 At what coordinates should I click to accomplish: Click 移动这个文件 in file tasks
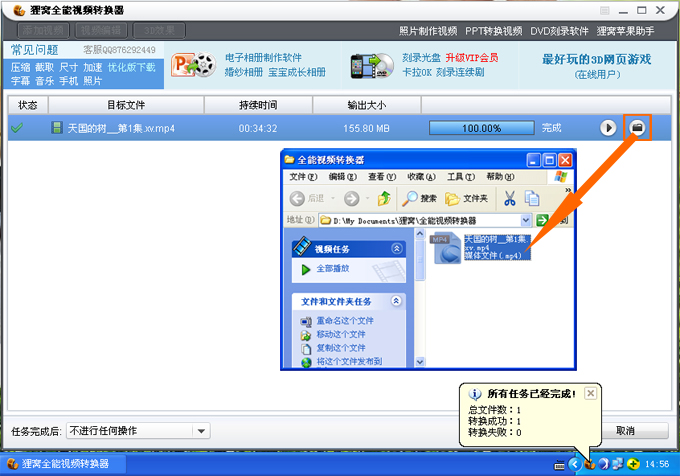point(341,334)
